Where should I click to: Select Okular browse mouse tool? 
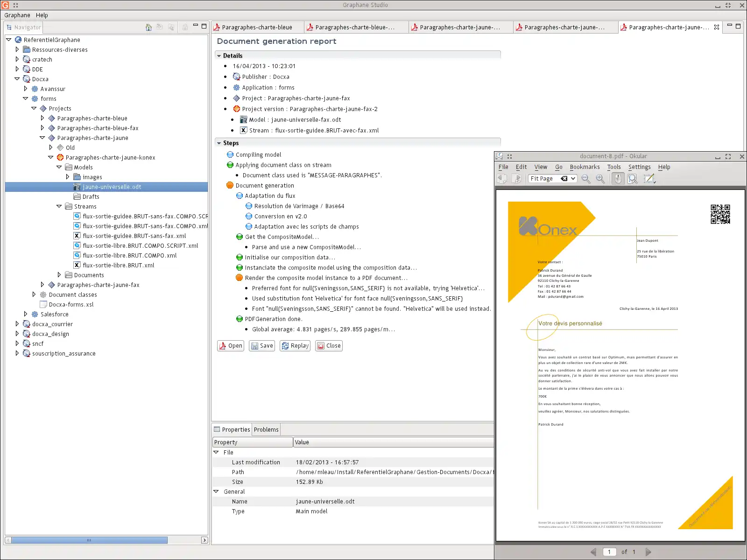[618, 179]
